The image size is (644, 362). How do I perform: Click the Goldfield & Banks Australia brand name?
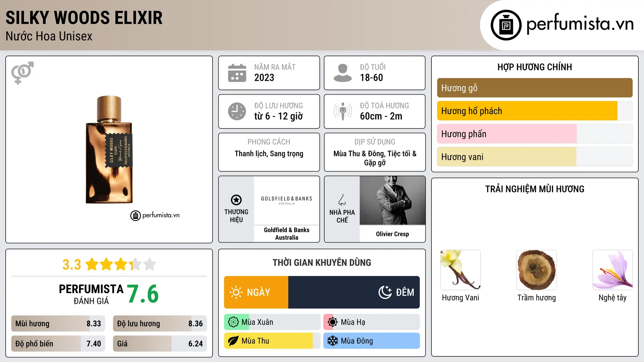point(287,234)
